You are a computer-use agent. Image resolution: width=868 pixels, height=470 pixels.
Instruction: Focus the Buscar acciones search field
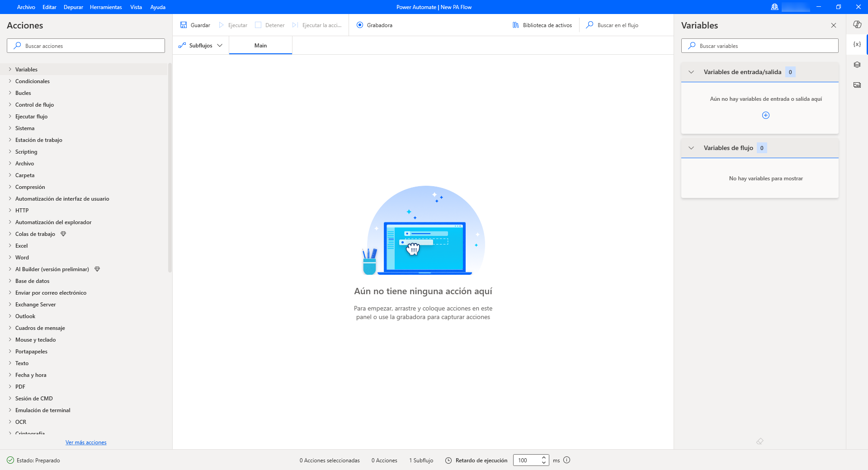[x=86, y=46]
